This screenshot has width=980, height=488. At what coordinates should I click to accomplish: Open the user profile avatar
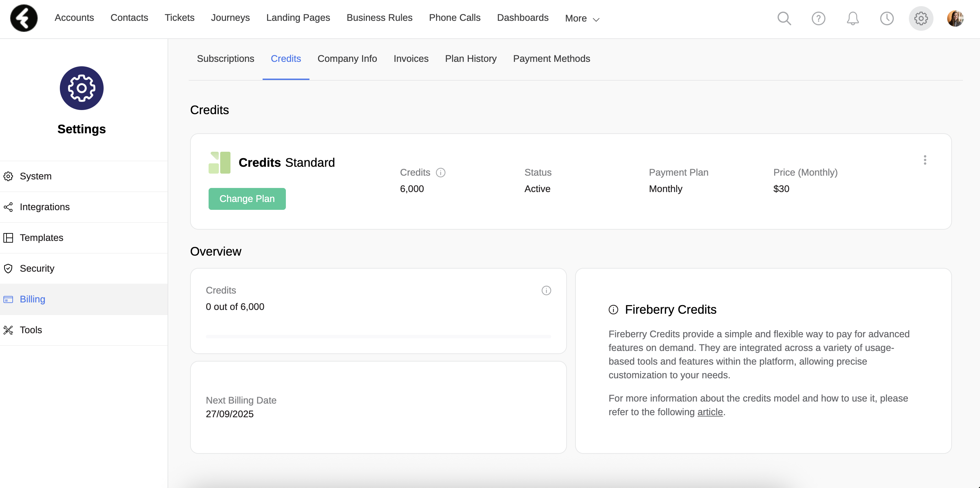[x=955, y=18]
